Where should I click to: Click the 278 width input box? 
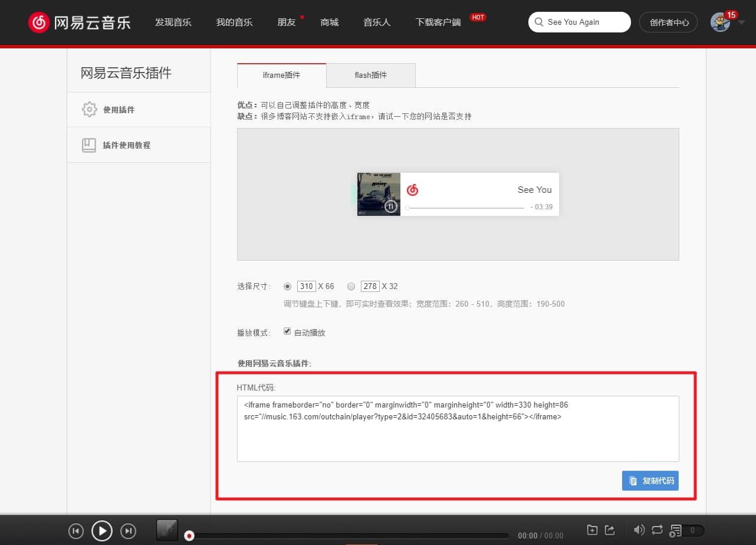pos(370,286)
